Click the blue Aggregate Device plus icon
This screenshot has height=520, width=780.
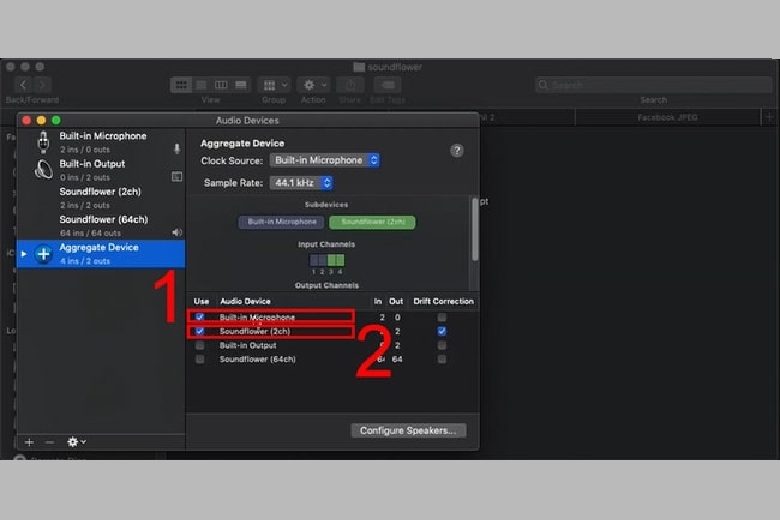click(x=43, y=254)
